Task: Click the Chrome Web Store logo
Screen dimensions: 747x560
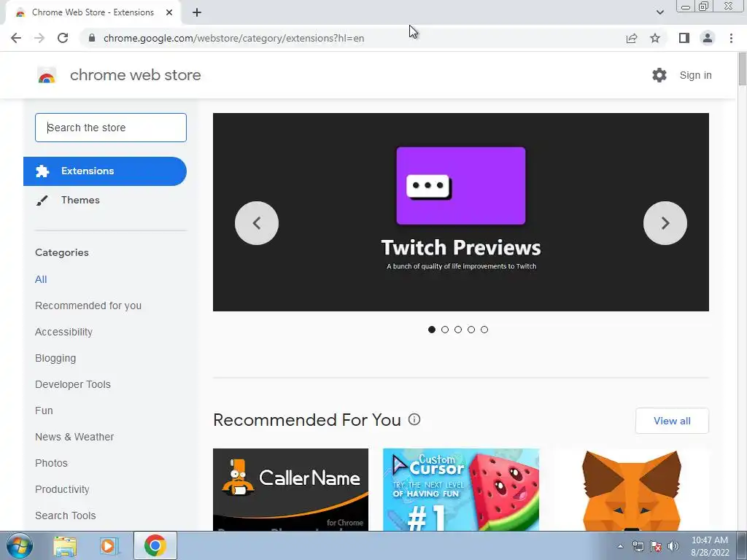Action: (47, 75)
